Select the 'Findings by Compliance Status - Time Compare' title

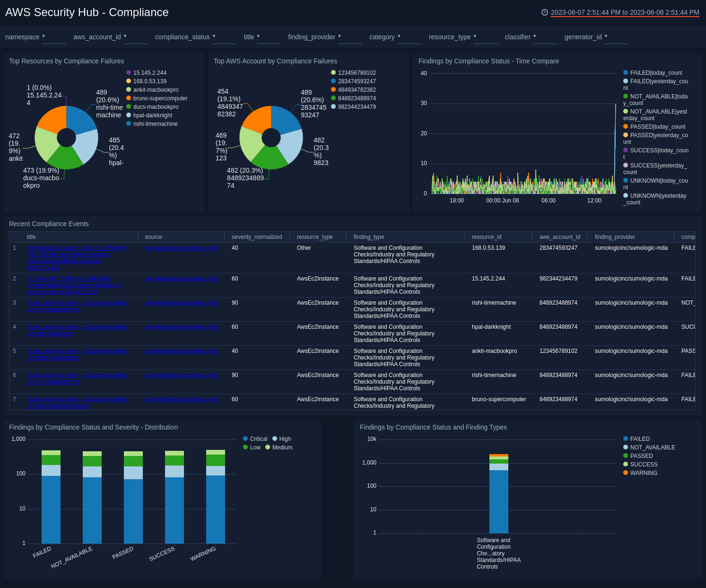[488, 61]
